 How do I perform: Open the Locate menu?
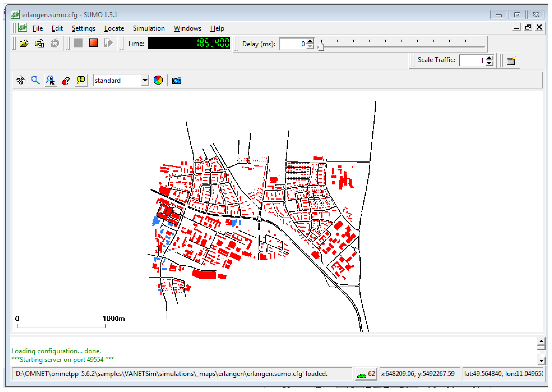(x=114, y=29)
